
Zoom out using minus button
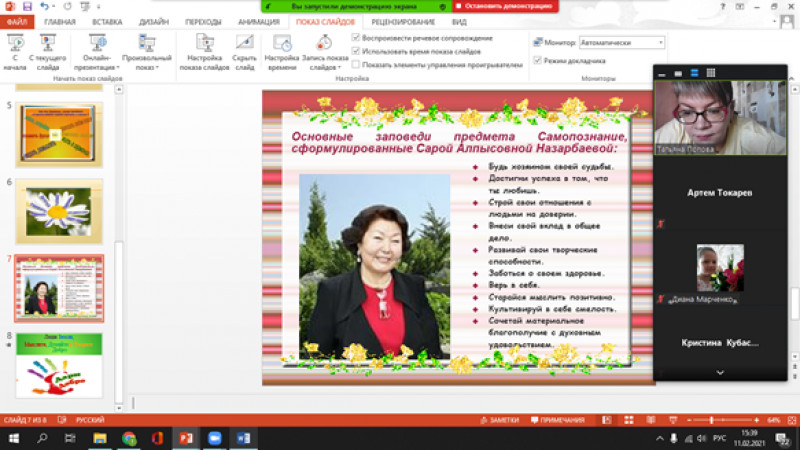coord(689,420)
